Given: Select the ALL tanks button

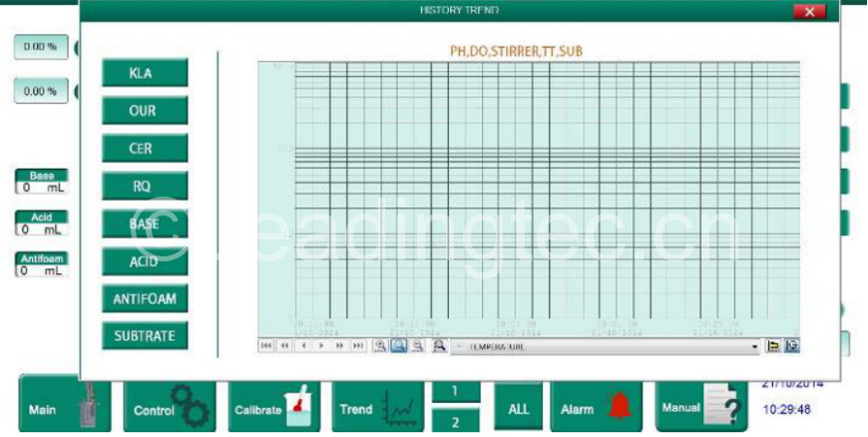Looking at the screenshot, I should [518, 409].
